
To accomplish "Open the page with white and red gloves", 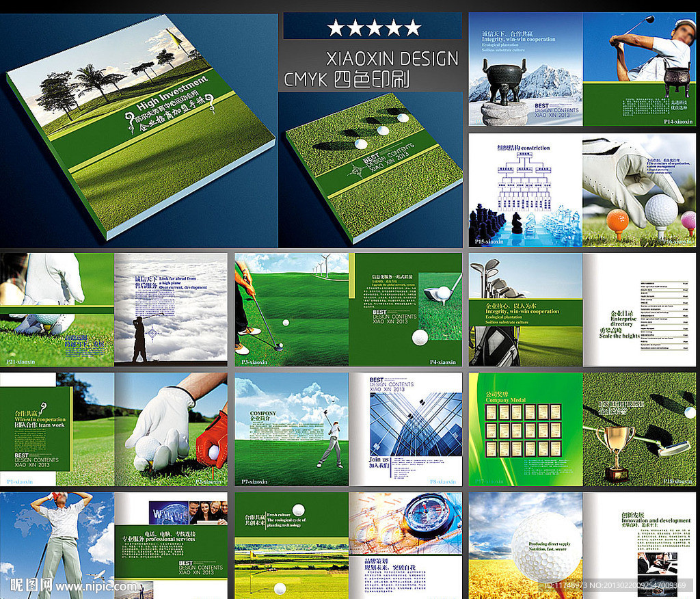I will coord(171,429).
